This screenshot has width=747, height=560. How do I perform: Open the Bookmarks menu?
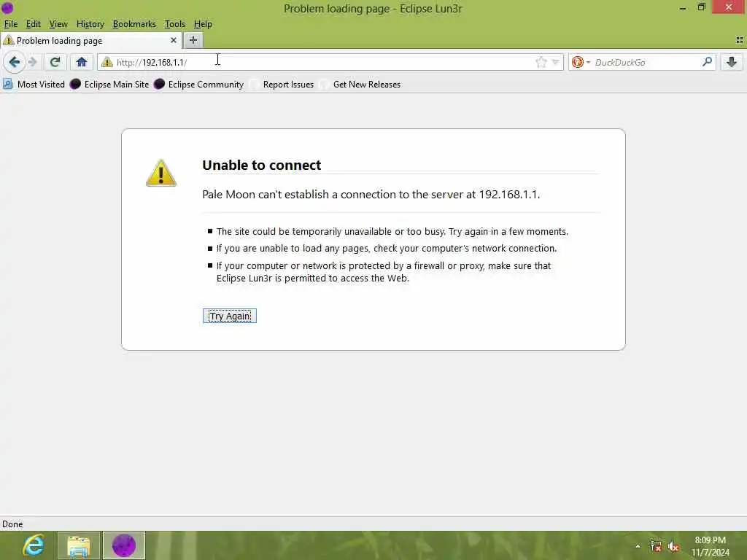tap(134, 24)
